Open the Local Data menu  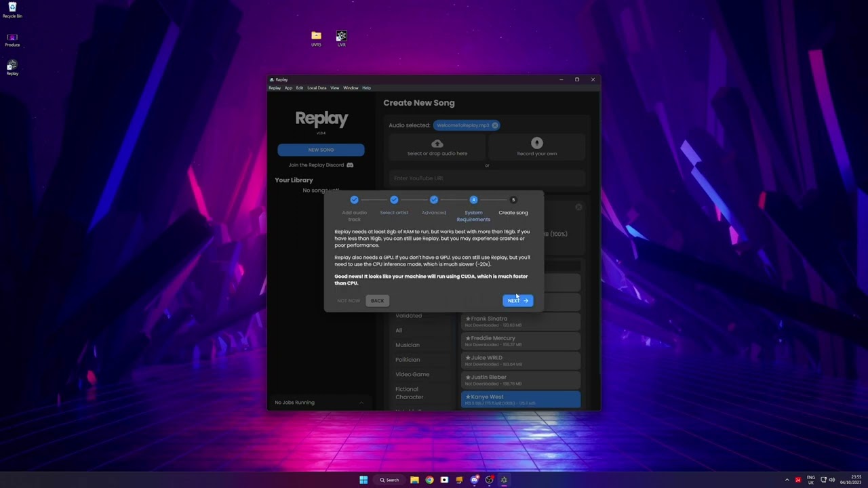point(317,88)
